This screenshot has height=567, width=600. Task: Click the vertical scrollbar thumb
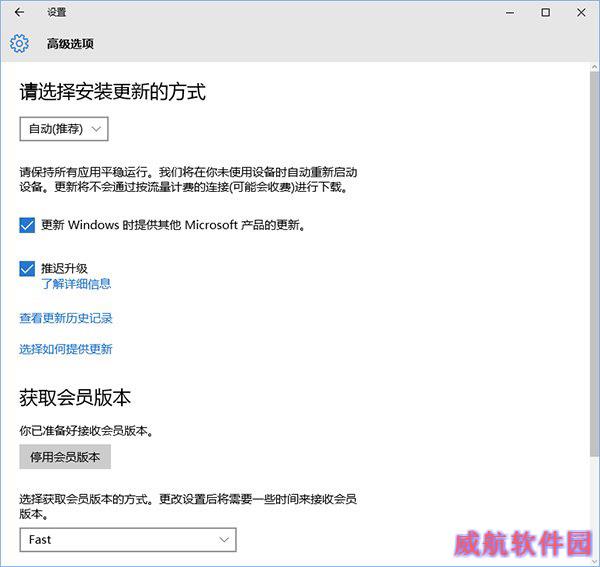tap(594, 263)
